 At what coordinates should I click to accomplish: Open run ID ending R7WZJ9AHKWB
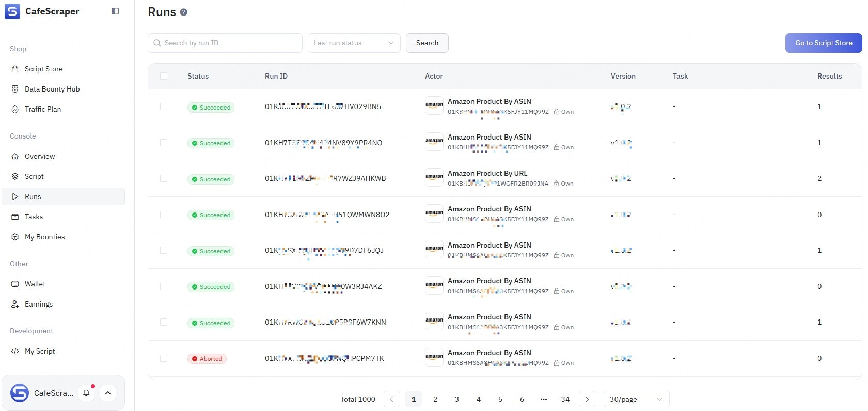325,178
